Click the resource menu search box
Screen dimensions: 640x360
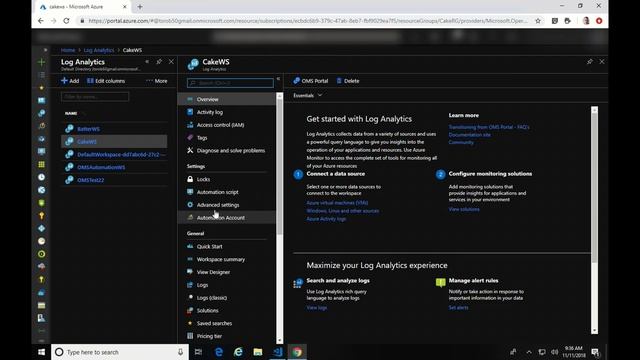230,83
